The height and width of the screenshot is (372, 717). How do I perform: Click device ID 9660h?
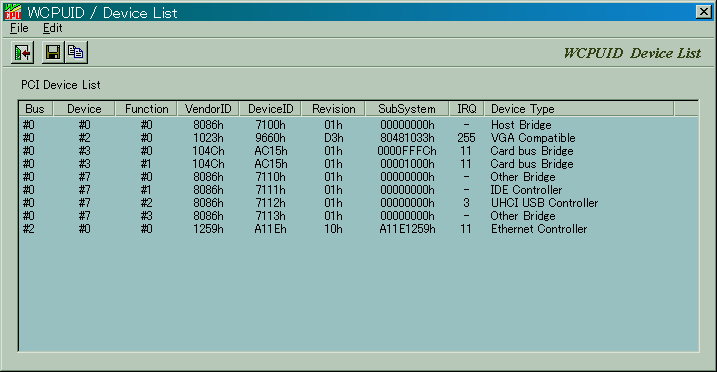pyautogui.click(x=270, y=138)
